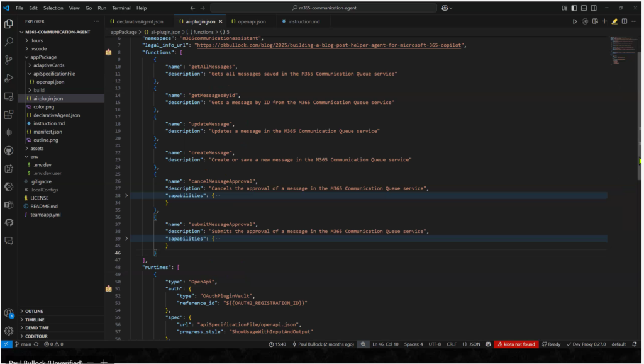Open the File menu

click(x=19, y=8)
